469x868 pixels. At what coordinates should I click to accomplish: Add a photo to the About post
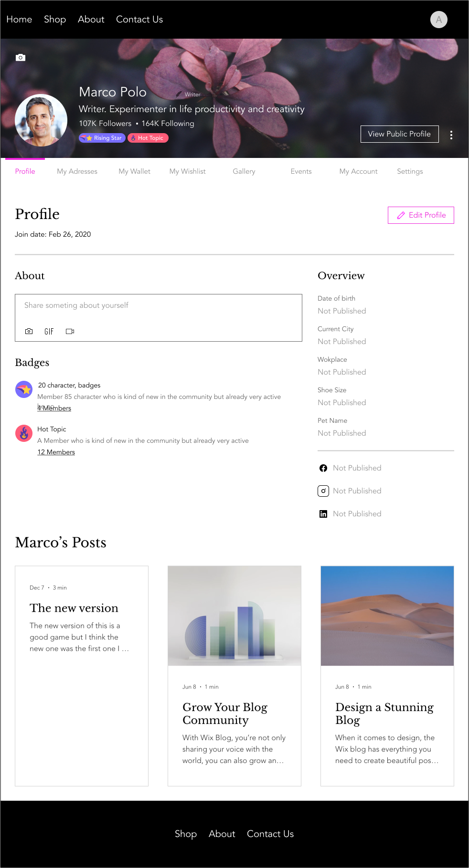pos(29,331)
